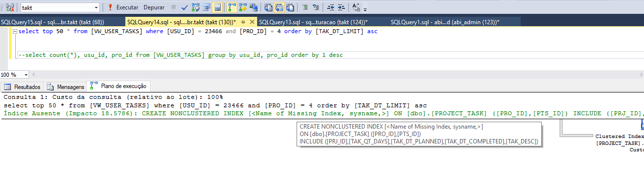This screenshot has height=185, width=644.
Task: Click the gray cancel query square icon
Action: (x=174, y=7)
